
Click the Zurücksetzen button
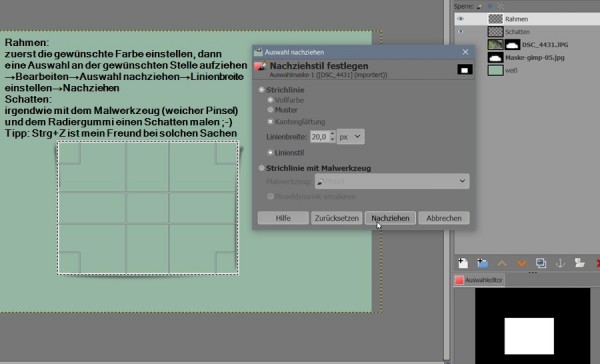point(337,218)
